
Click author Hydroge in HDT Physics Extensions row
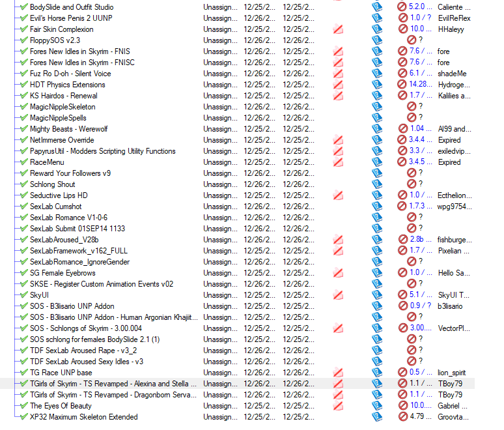click(x=454, y=85)
